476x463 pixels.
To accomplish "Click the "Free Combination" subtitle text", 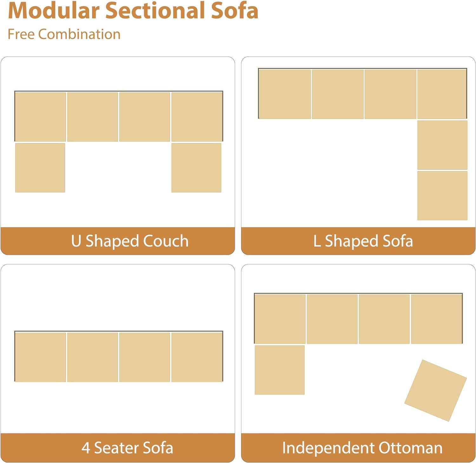I will [64, 34].
